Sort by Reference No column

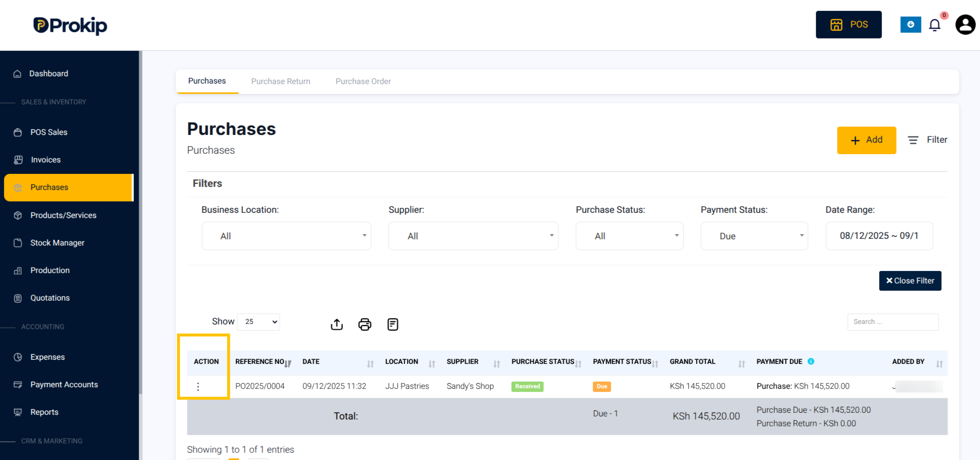[264, 362]
